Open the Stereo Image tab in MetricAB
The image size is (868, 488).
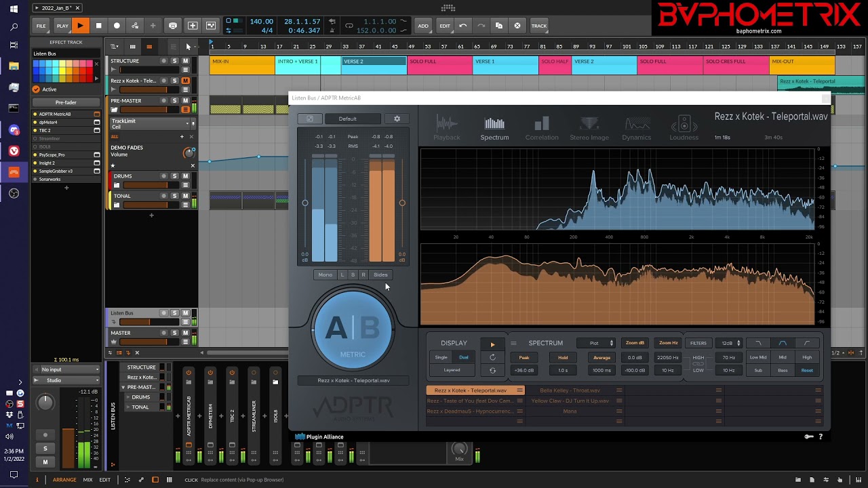589,128
